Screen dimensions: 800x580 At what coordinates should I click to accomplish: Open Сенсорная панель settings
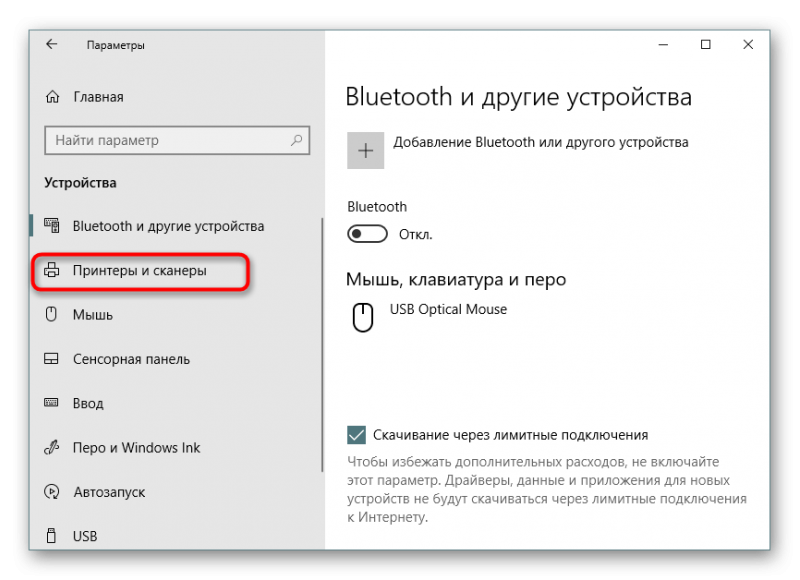131,359
